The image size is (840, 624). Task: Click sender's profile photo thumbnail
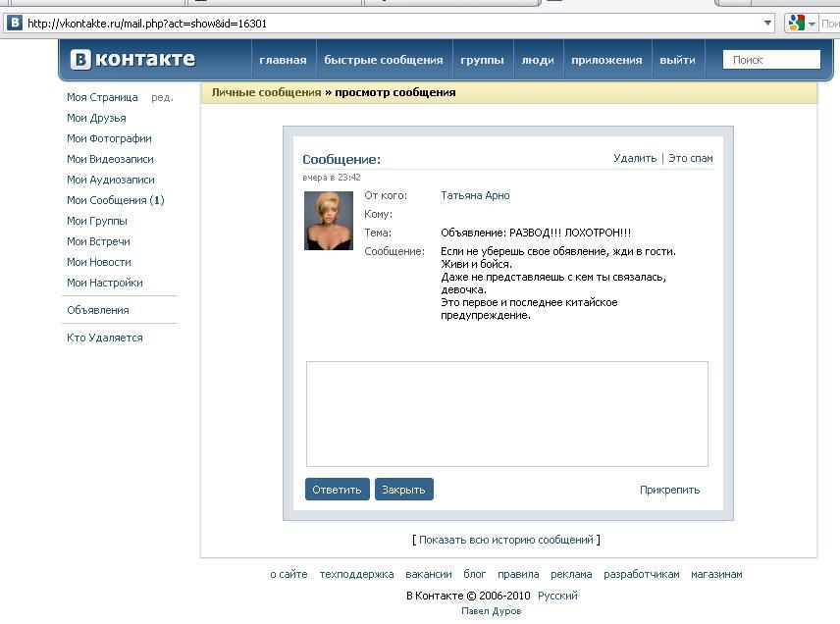[329, 221]
